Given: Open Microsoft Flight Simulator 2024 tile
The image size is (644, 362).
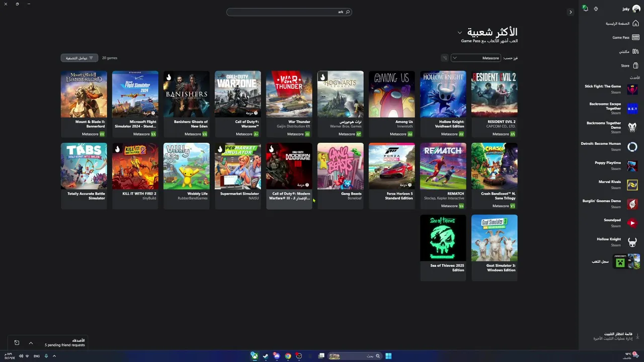Looking at the screenshot, I should tap(135, 104).
